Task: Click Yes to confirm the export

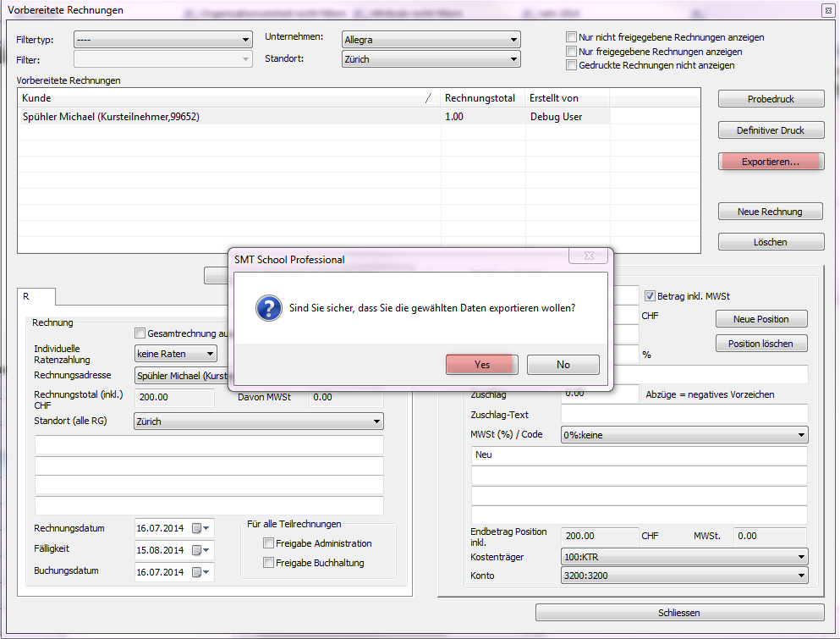Action: click(x=481, y=365)
